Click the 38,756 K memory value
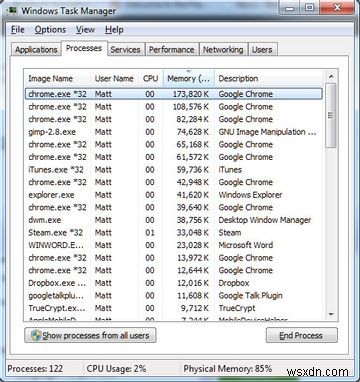The height and width of the screenshot is (382, 360). click(193, 220)
